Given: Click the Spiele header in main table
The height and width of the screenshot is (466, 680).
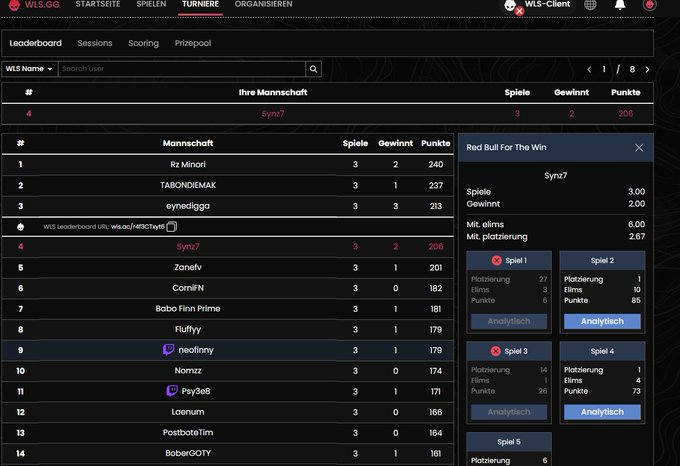Looking at the screenshot, I should pyautogui.click(x=355, y=143).
